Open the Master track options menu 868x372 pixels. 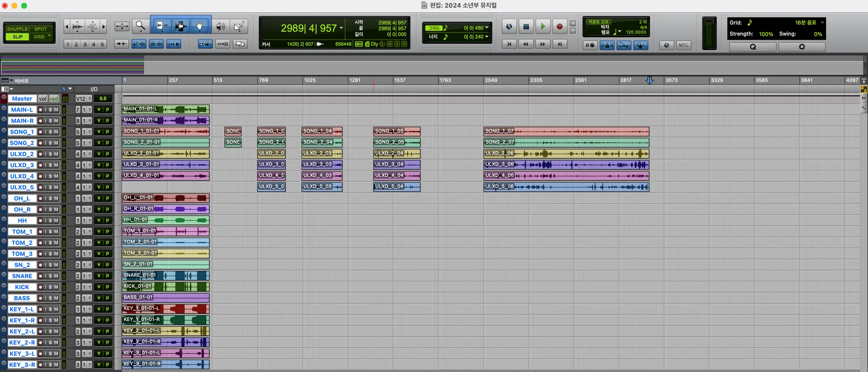pyautogui.click(x=4, y=98)
